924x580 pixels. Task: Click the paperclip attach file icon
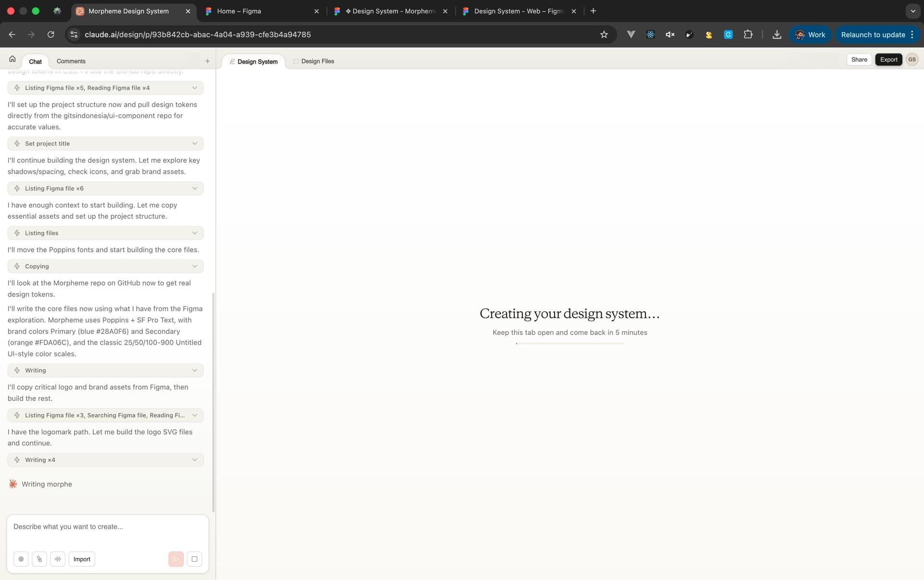click(39, 559)
